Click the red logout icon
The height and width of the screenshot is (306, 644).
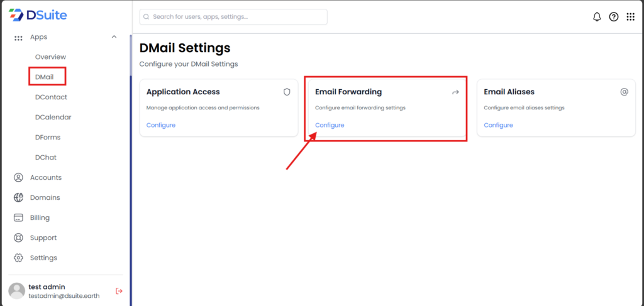point(119,291)
